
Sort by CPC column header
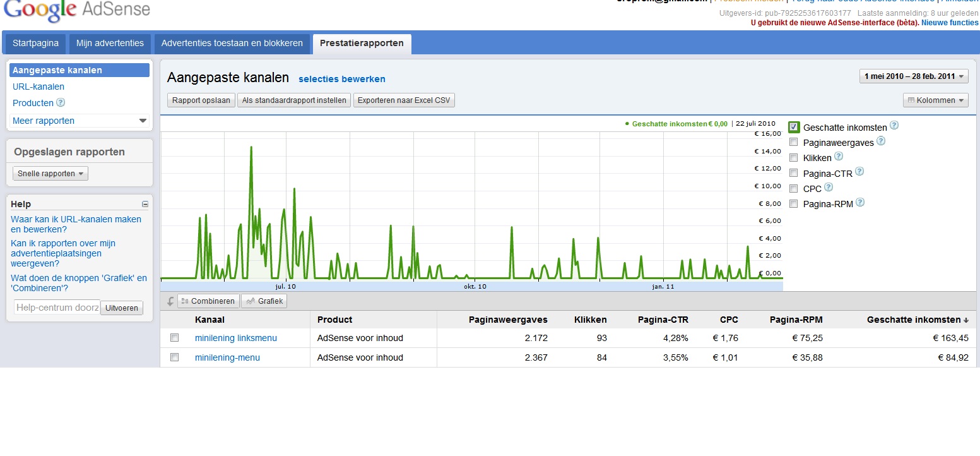pos(729,320)
